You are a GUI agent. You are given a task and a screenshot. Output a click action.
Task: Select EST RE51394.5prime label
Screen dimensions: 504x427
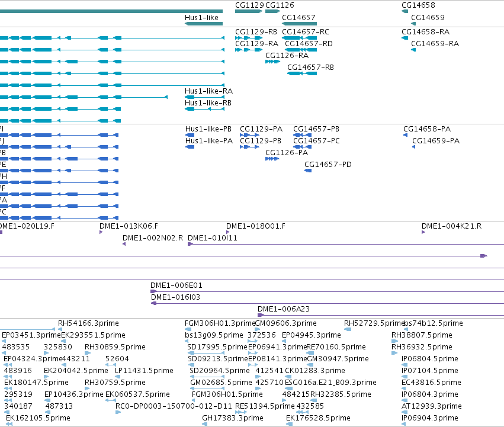pyautogui.click(x=265, y=406)
